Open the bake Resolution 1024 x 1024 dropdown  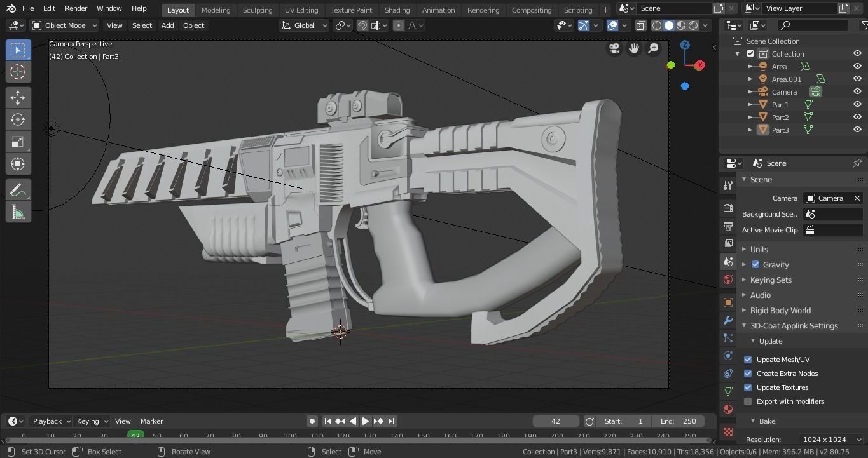(x=831, y=439)
